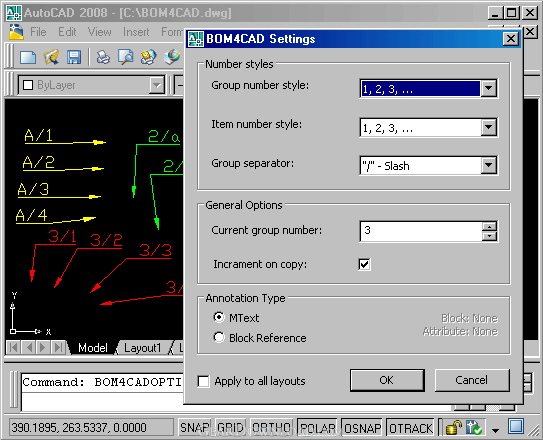Click the Open file folder icon
The width and height of the screenshot is (543, 440).
tap(51, 57)
